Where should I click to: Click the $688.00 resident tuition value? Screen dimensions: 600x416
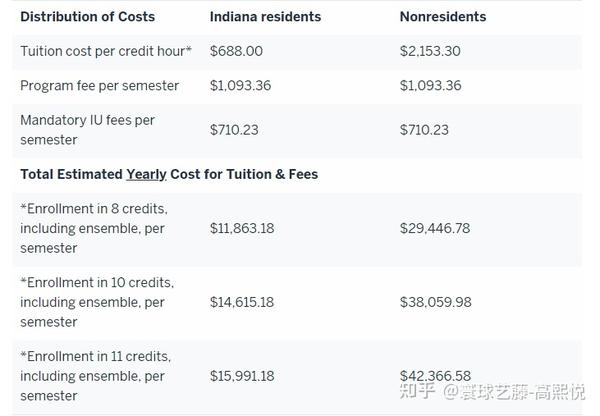[x=235, y=51]
